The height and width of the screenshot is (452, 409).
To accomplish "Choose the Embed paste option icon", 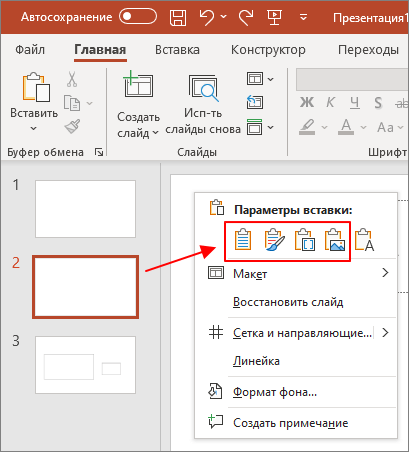I will pos(304,240).
